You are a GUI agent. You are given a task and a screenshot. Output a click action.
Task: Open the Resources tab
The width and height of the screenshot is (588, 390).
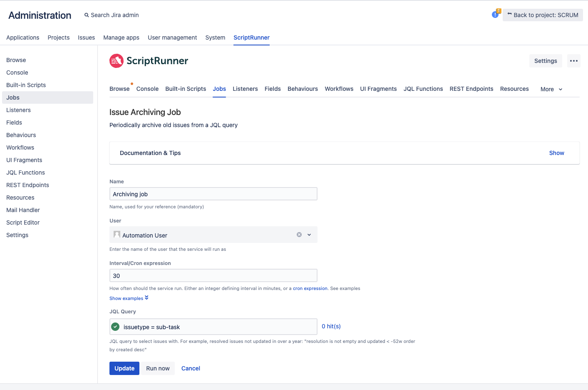[514, 89]
